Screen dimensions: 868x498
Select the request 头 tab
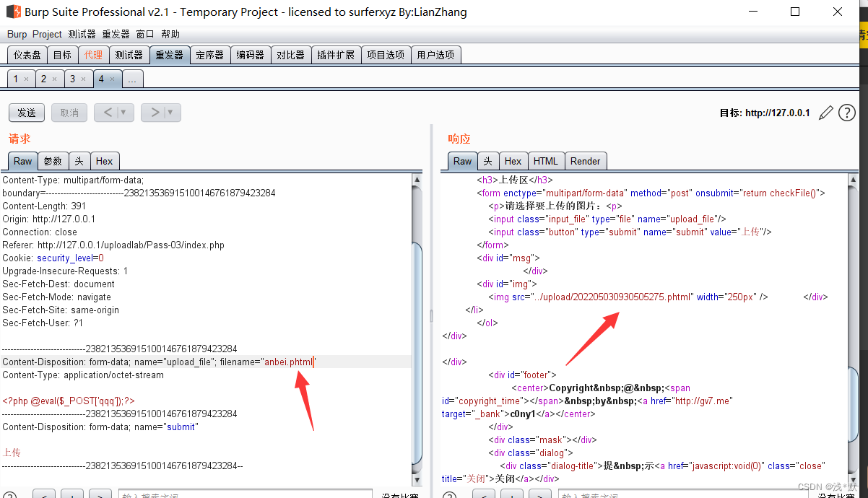(x=79, y=161)
